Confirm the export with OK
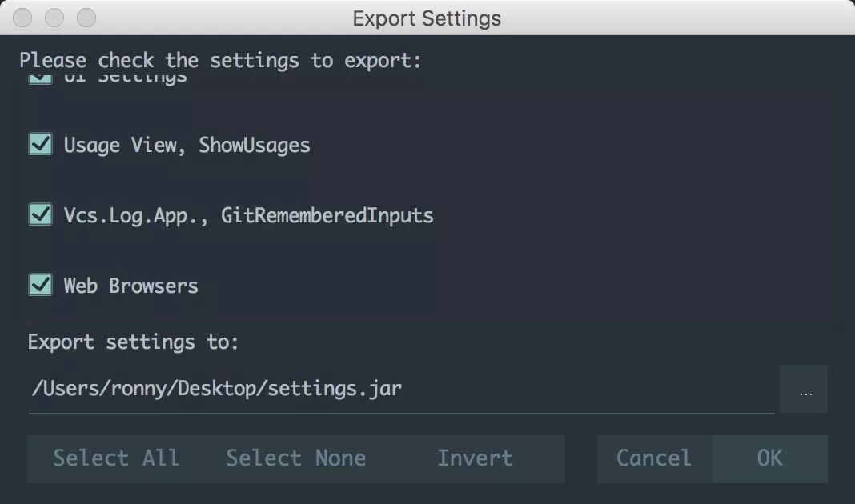The height and width of the screenshot is (504, 855). coord(769,458)
